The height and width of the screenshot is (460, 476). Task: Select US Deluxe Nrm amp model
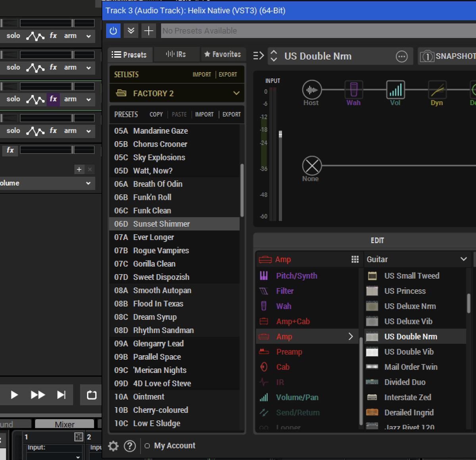point(415,306)
